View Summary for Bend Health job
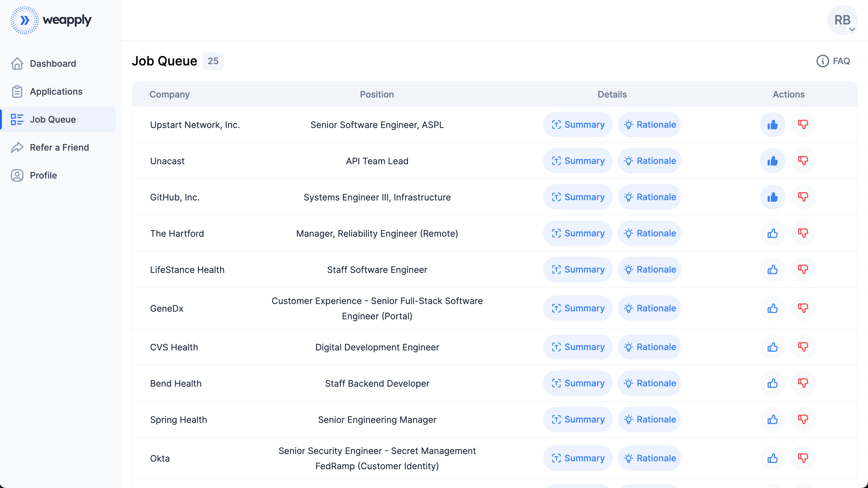 click(577, 383)
